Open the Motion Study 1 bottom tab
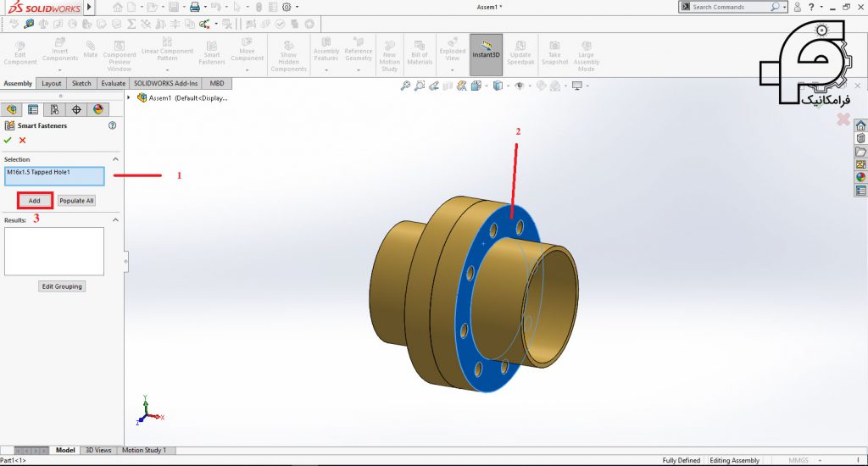 [144, 451]
